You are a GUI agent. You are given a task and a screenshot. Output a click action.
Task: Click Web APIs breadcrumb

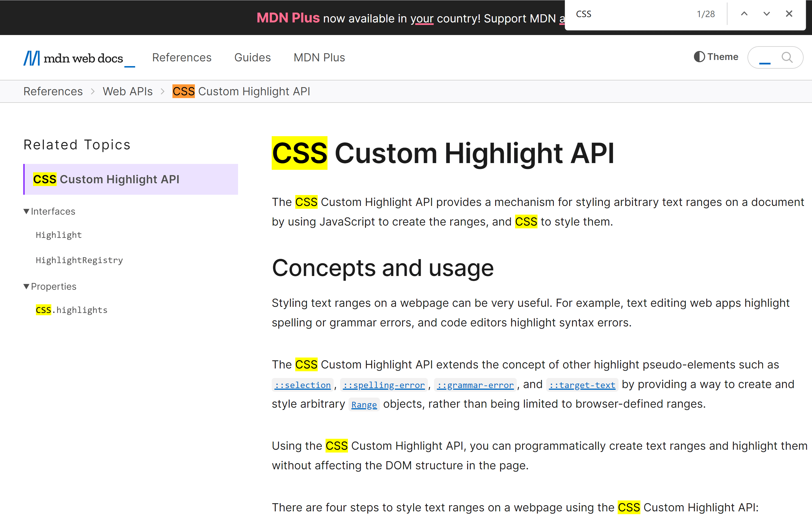[x=128, y=92]
